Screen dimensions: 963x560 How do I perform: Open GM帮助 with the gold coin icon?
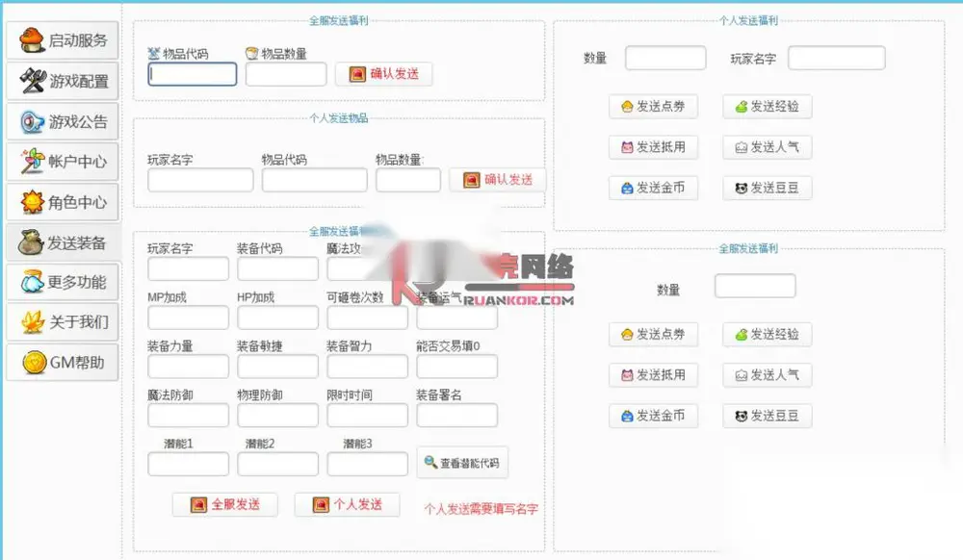click(63, 363)
